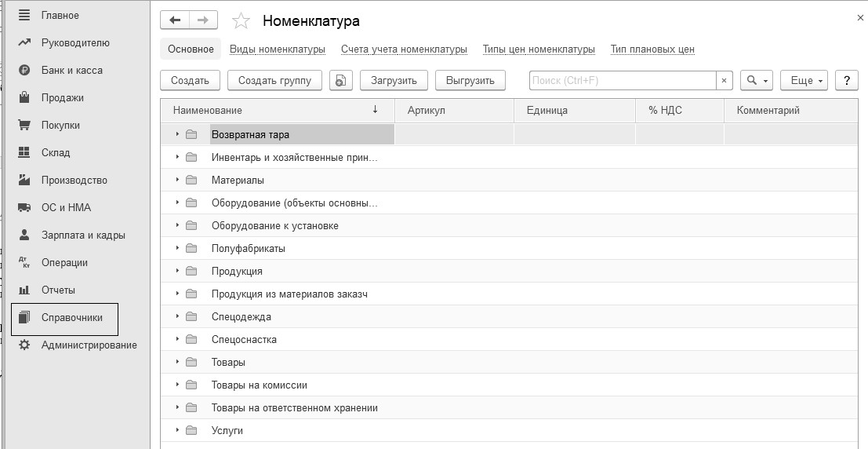The height and width of the screenshot is (449, 868).
Task: Click the forward navigation arrow
Action: pyautogui.click(x=203, y=20)
